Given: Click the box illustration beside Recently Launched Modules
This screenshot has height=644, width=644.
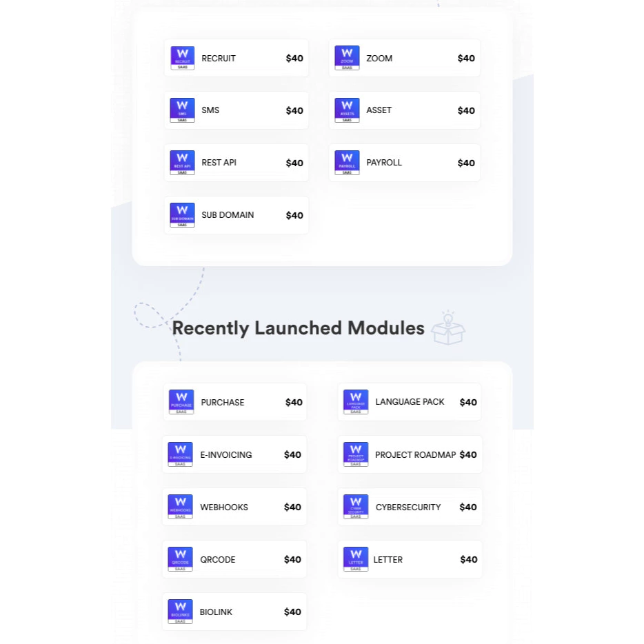Looking at the screenshot, I should point(448,329).
